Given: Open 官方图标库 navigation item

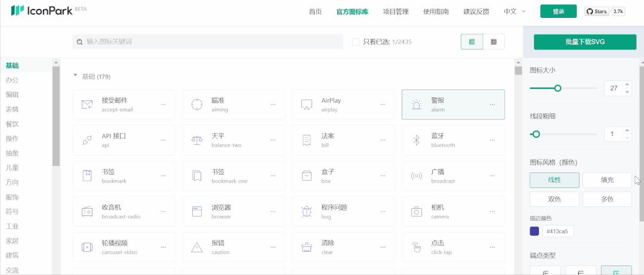Looking at the screenshot, I should click(x=352, y=11).
